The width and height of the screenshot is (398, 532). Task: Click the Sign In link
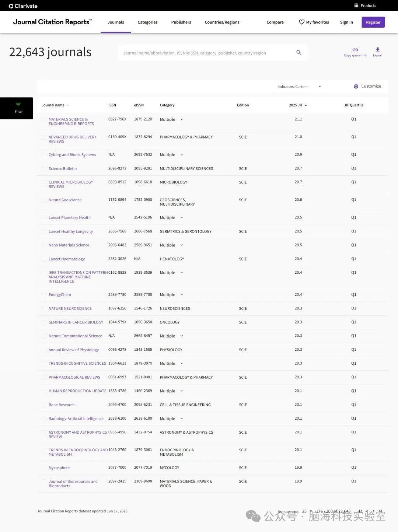[x=346, y=22]
